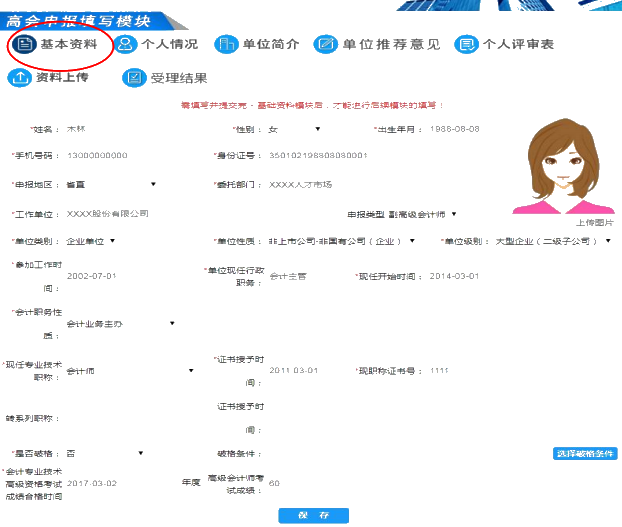Open the 会计职务性质 dropdown
This screenshot has width=622, height=527.
point(121,324)
